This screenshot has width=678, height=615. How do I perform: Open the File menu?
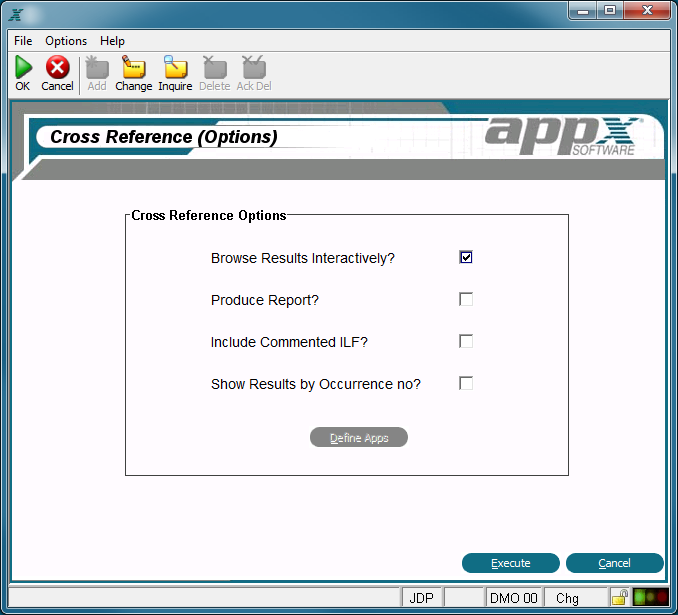(x=23, y=41)
